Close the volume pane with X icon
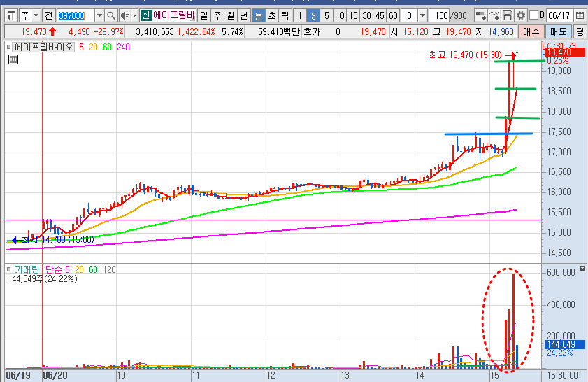 click(582, 268)
